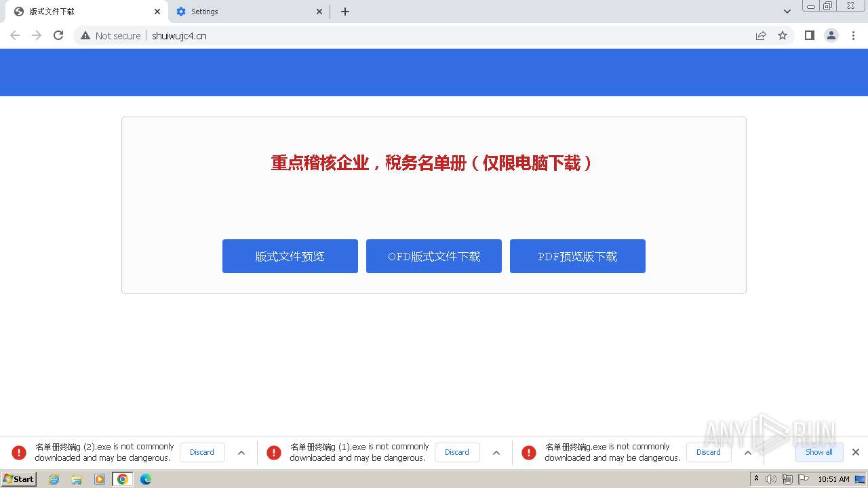Open the volume control in tray
The width and height of the screenshot is (868, 488).
[771, 479]
